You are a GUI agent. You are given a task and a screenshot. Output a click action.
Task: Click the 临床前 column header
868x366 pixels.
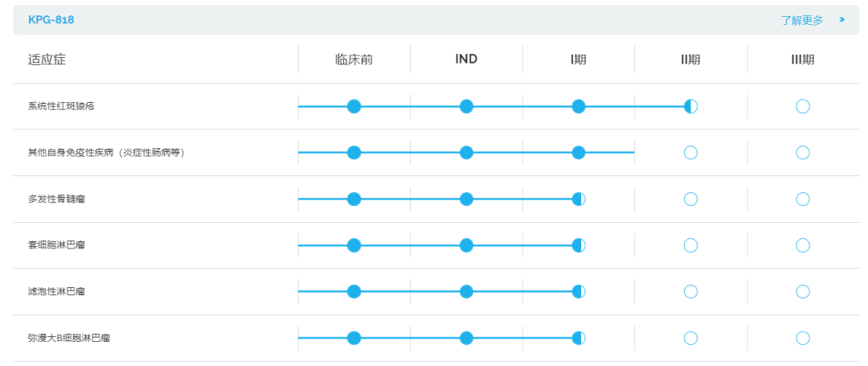coord(354,60)
